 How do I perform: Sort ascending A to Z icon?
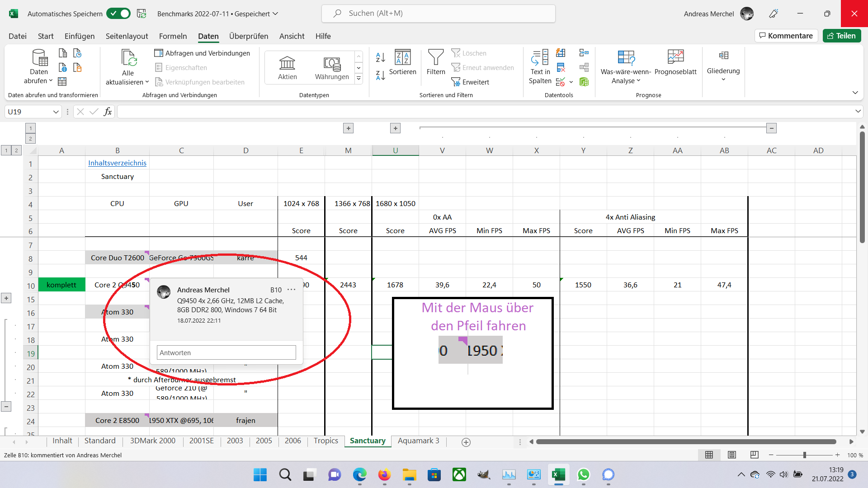(380, 57)
